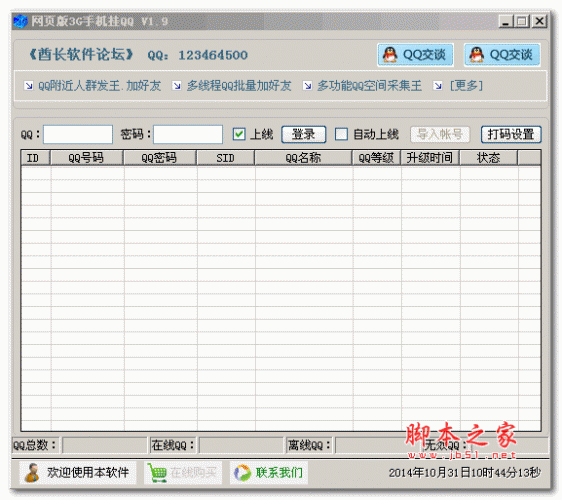Close the 网页版3G手机挂QQ window

(x=539, y=22)
